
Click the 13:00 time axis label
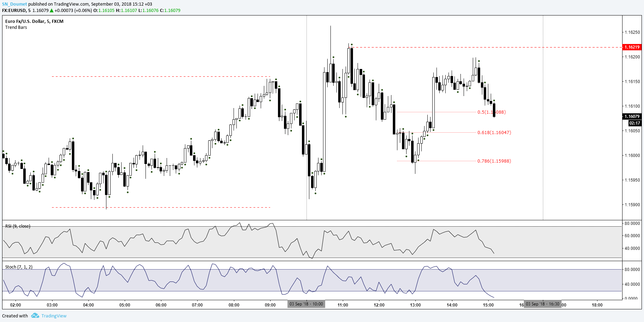tap(415, 305)
